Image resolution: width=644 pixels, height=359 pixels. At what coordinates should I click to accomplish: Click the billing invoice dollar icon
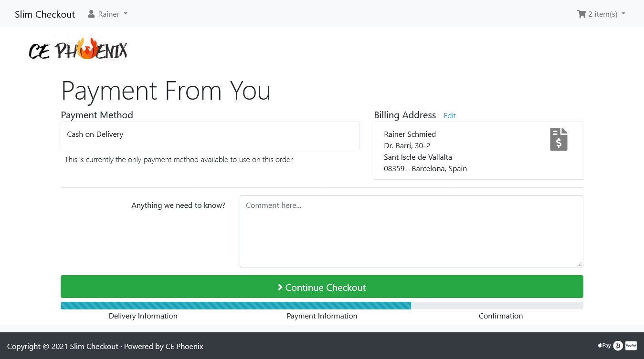coord(559,139)
